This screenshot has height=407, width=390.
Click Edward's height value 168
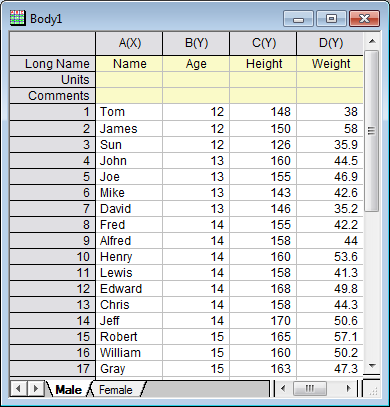263,289
